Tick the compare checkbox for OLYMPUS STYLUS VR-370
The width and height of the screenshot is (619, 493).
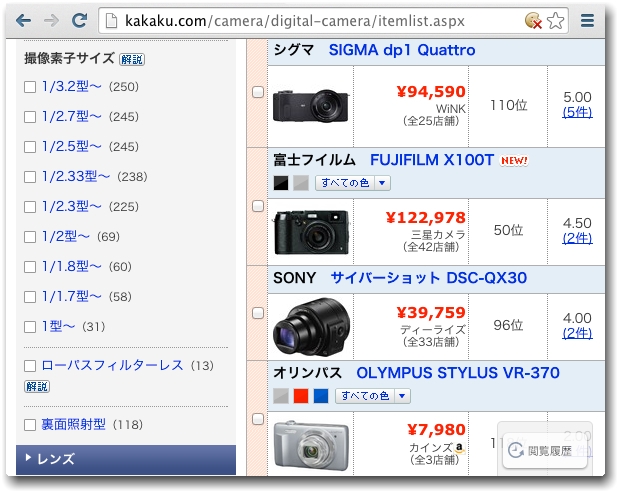tap(258, 419)
